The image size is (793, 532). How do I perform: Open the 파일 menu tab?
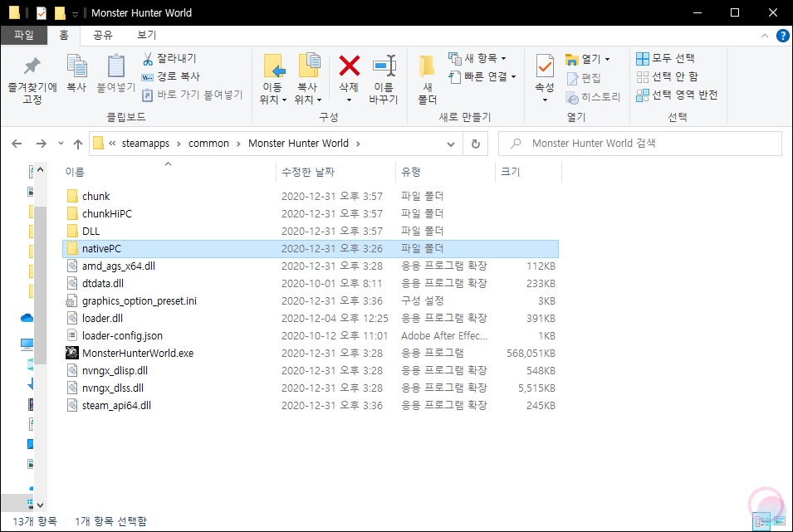[24, 35]
